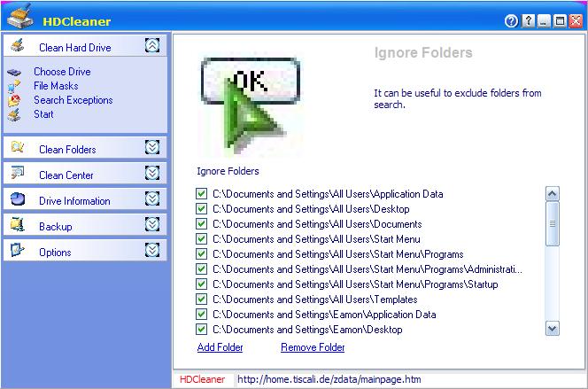Uncheck All Users\Templates folder
This screenshot has height=389, width=588.
coord(201,300)
